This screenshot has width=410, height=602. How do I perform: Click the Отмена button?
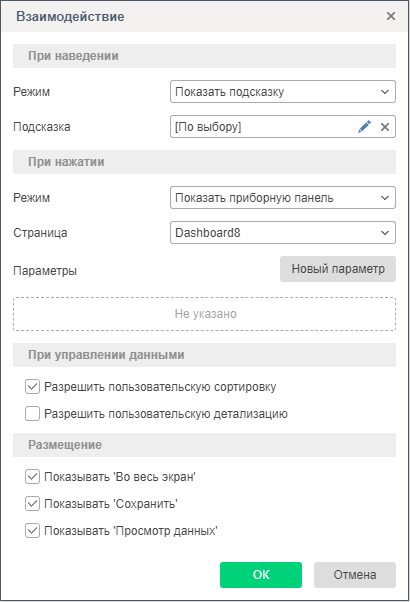(355, 575)
